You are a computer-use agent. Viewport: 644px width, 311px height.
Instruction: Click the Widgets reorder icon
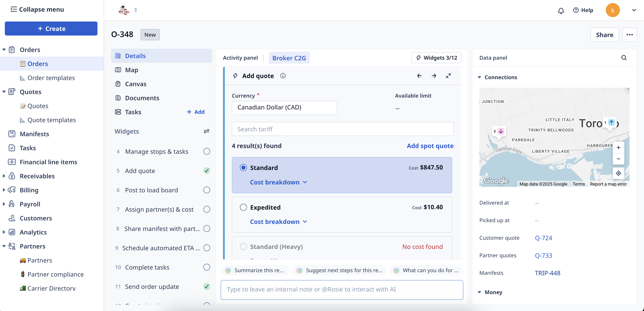click(206, 131)
